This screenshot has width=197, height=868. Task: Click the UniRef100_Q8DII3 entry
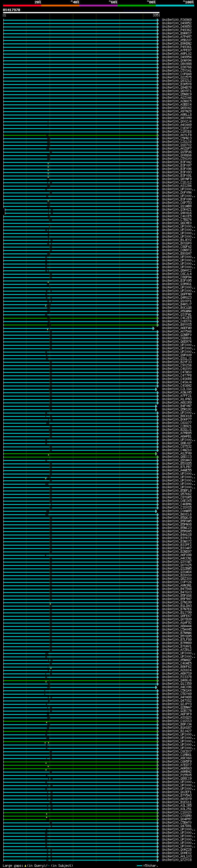coord(177,457)
